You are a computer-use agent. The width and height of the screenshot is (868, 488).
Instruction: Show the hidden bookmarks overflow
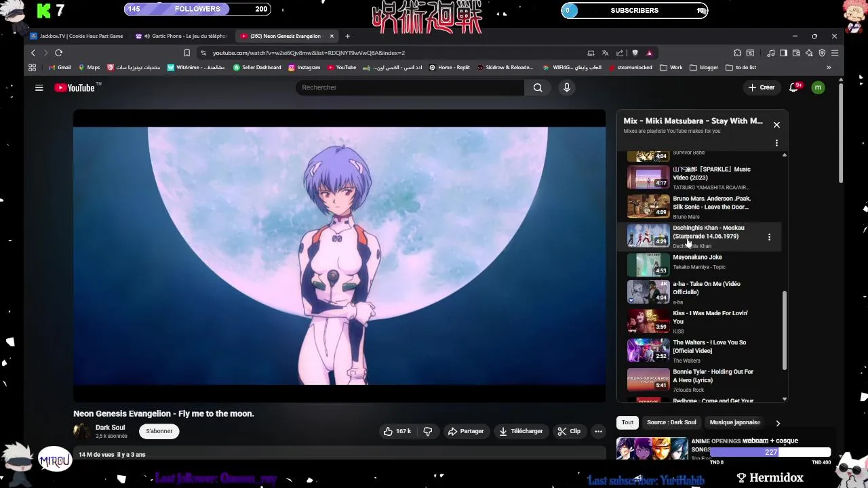tap(828, 68)
